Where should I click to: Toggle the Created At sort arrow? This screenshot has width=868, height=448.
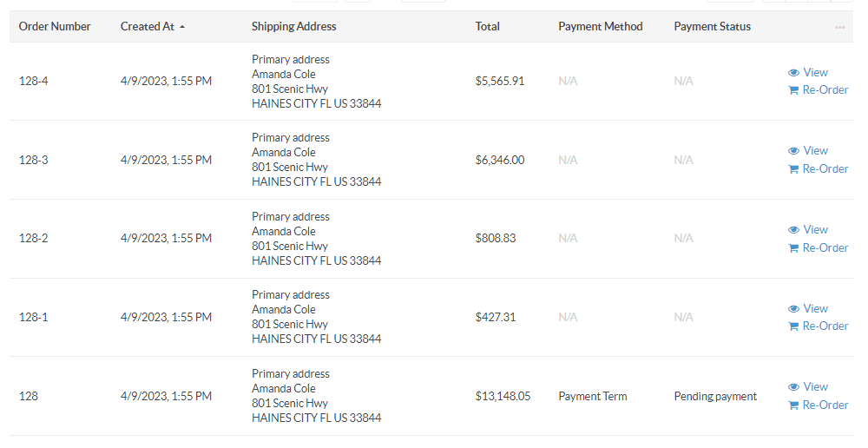182,27
